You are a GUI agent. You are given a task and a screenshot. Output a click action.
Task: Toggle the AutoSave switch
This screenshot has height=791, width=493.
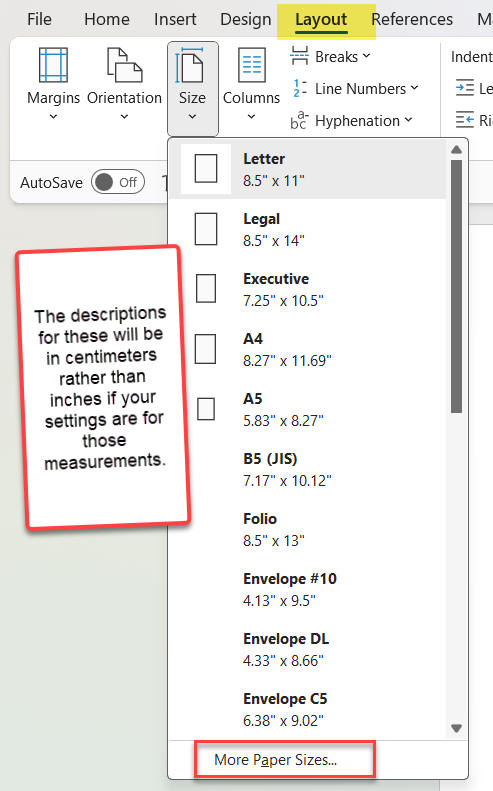point(118,182)
